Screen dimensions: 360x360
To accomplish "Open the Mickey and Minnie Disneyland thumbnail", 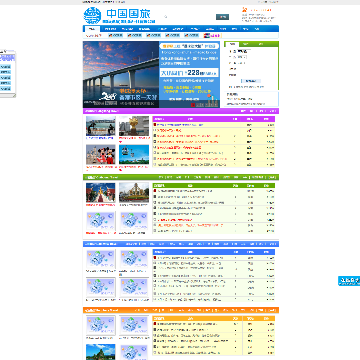I will pos(101,154).
